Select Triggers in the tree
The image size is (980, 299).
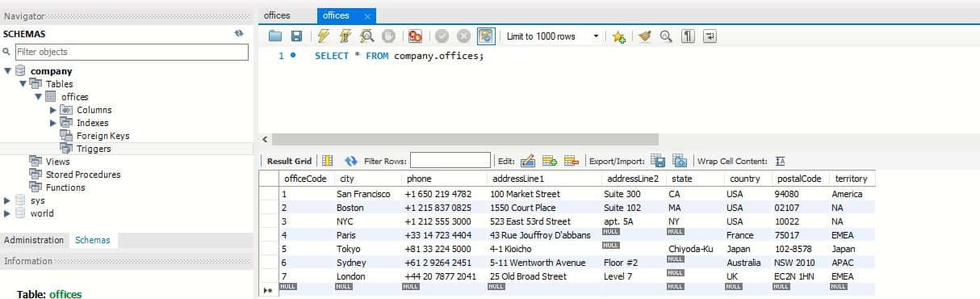[94, 149]
